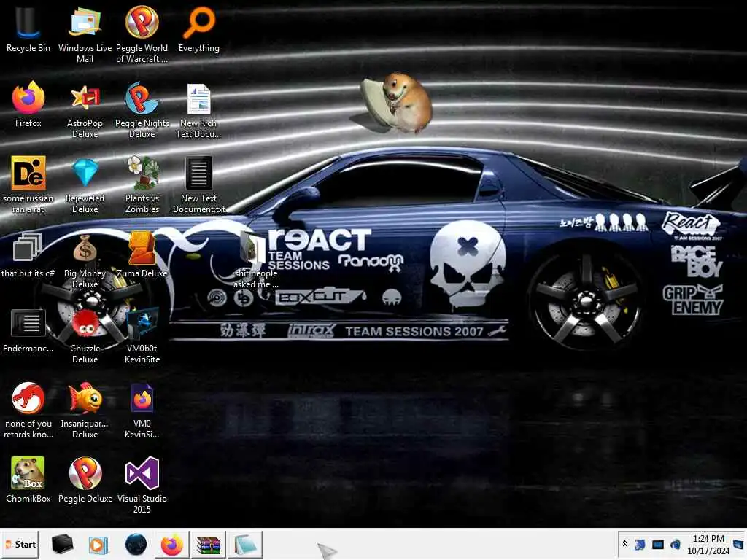
Task: Select the Peggle Deluxe icon
Action: coord(85,480)
